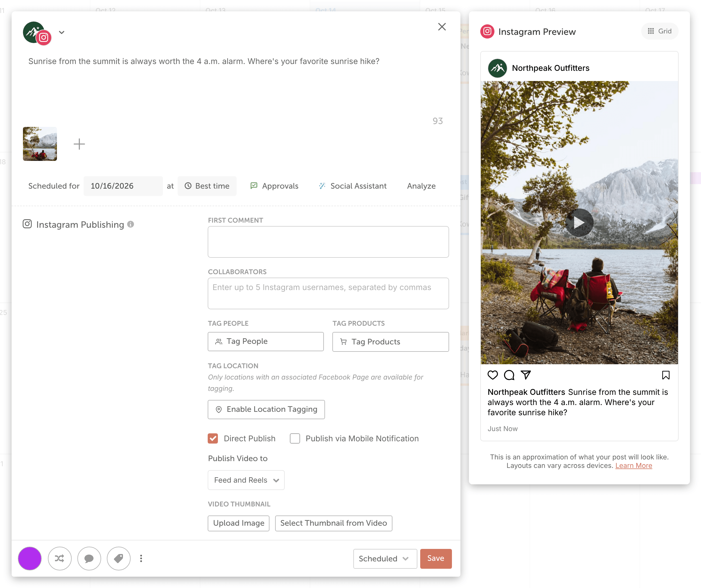The width and height of the screenshot is (701, 588).
Task: Close the post composer dialog
Action: click(x=442, y=27)
